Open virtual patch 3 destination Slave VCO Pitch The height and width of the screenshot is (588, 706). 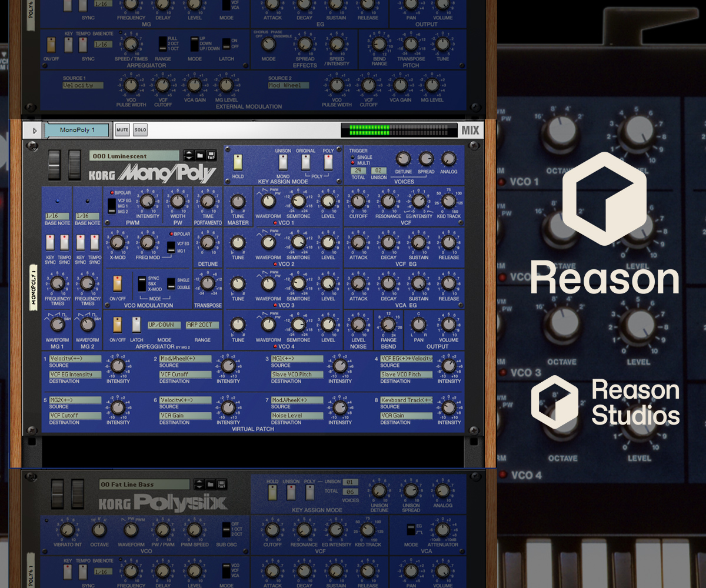[297, 375]
